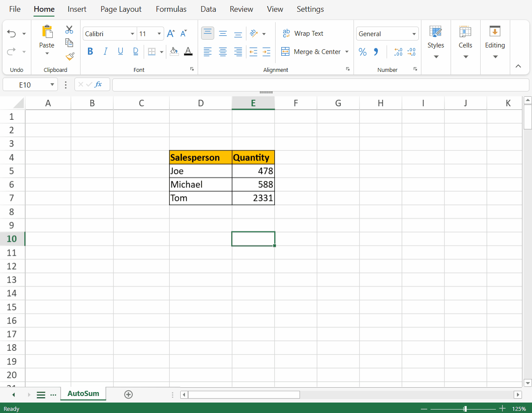The height and width of the screenshot is (413, 532).
Task: Increase font size with grow icon
Action: click(x=171, y=34)
